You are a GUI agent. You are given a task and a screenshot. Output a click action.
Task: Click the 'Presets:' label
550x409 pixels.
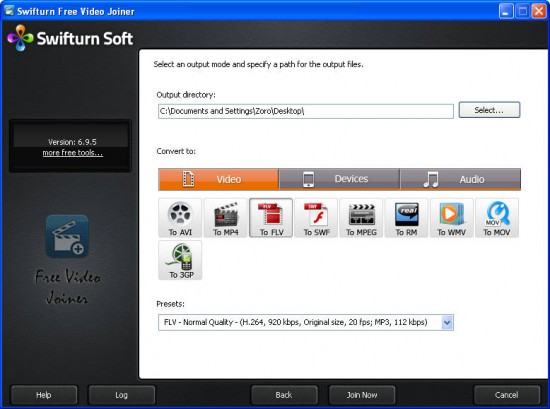(170, 304)
